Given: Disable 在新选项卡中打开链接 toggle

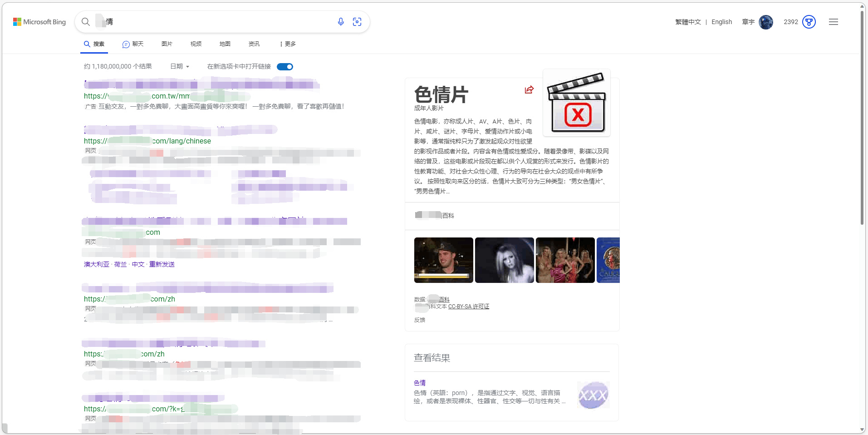Looking at the screenshot, I should pyautogui.click(x=285, y=66).
